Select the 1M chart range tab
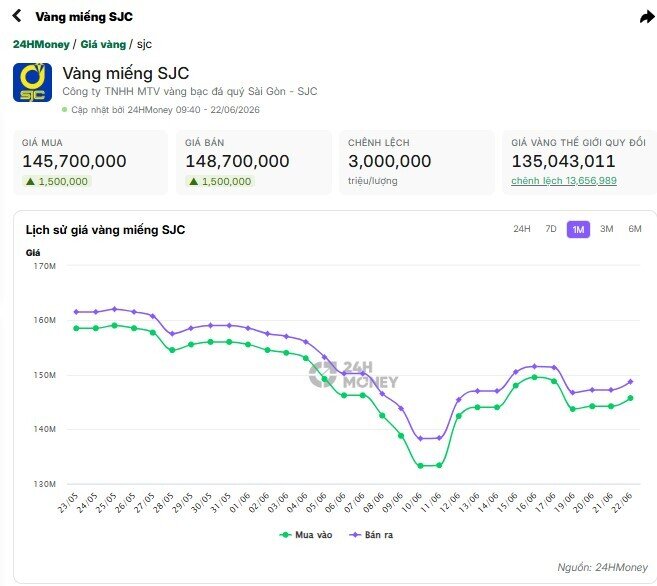Screen dimensions: 657x586 pyautogui.click(x=578, y=229)
